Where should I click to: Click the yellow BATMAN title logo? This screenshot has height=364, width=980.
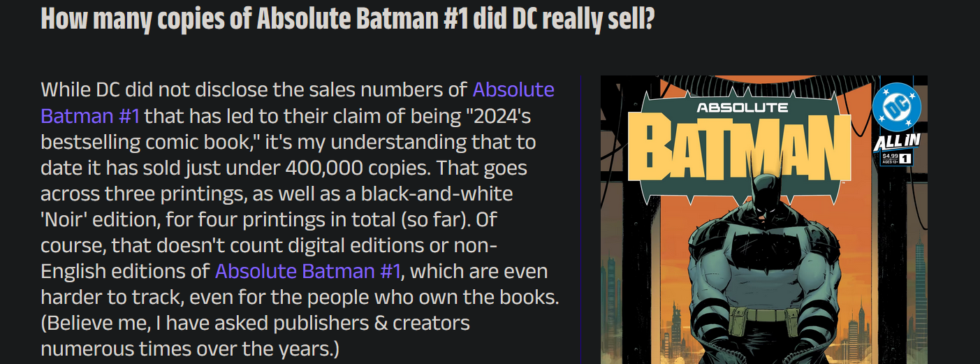point(740,147)
